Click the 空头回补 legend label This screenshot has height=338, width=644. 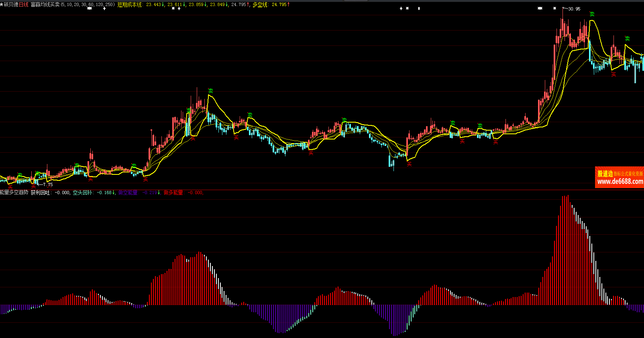(x=83, y=193)
